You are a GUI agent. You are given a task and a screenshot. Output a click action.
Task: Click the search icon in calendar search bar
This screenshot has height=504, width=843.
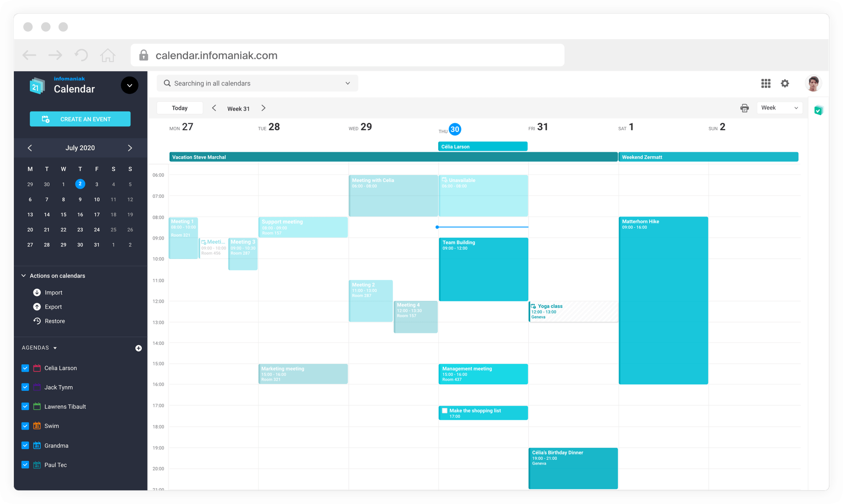pyautogui.click(x=168, y=83)
